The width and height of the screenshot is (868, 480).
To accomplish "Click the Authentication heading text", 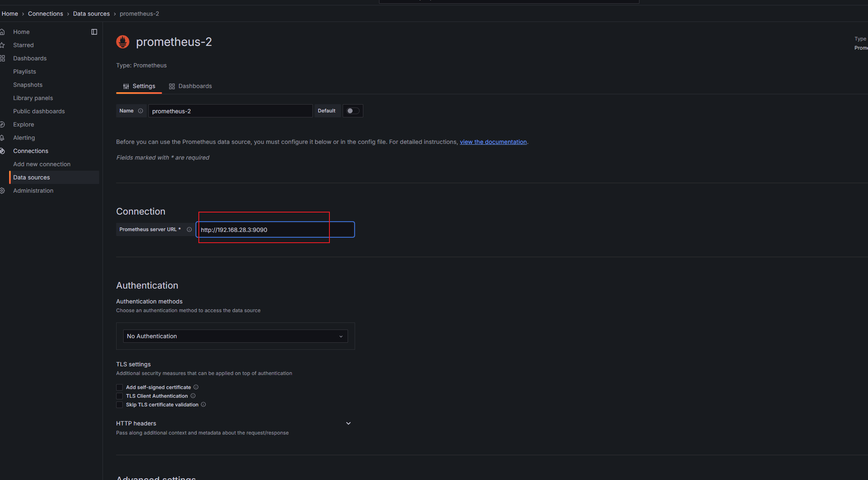I will pos(147,285).
